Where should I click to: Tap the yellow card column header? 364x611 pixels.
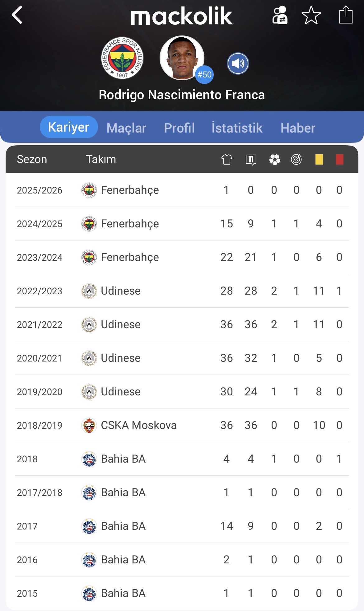click(319, 160)
